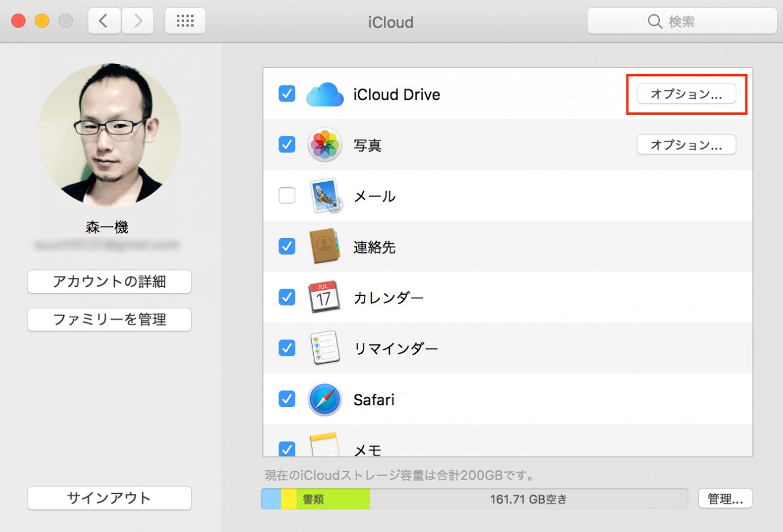Viewport: 783px width, 532px height.
Task: Toggle the メモ checkbox
Action: [x=287, y=449]
